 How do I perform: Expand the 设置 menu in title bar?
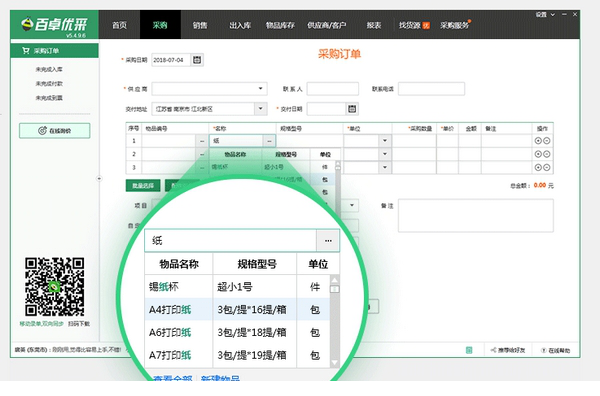[x=545, y=15]
